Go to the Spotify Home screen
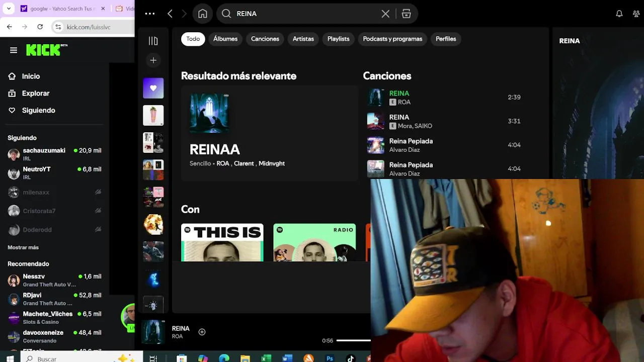644x362 pixels. (x=203, y=14)
